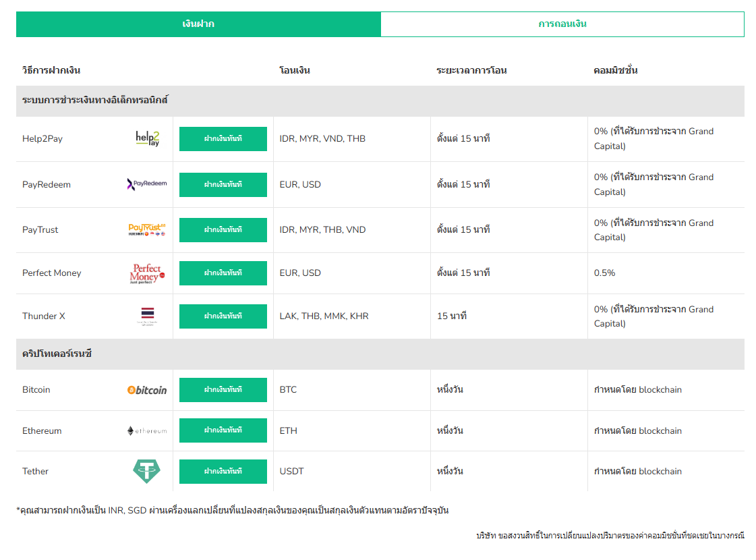Viewport: 756px width, 560px height.
Task: Switch to the เงินฝาก deposit tab
Action: [198, 24]
